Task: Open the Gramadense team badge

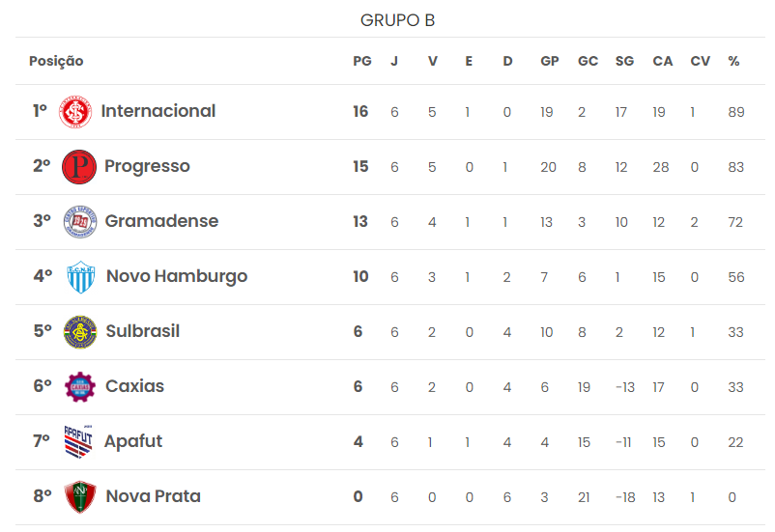Action: point(80,222)
